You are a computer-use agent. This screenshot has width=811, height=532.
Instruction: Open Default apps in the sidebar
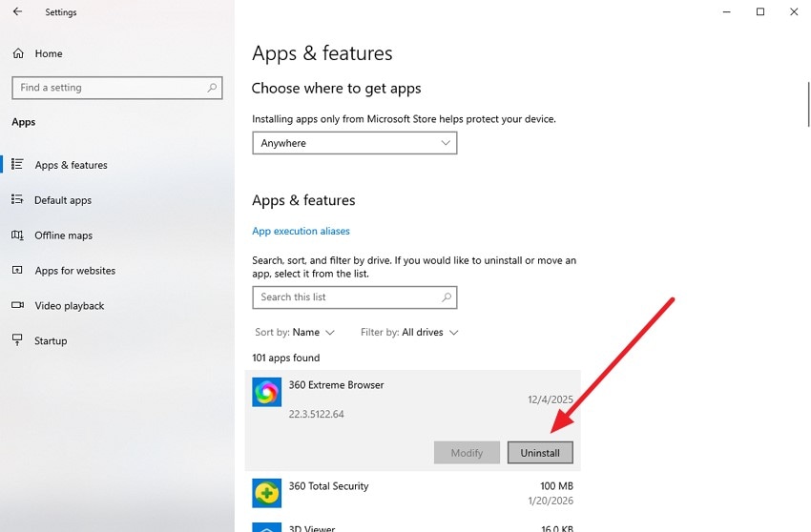[63, 200]
